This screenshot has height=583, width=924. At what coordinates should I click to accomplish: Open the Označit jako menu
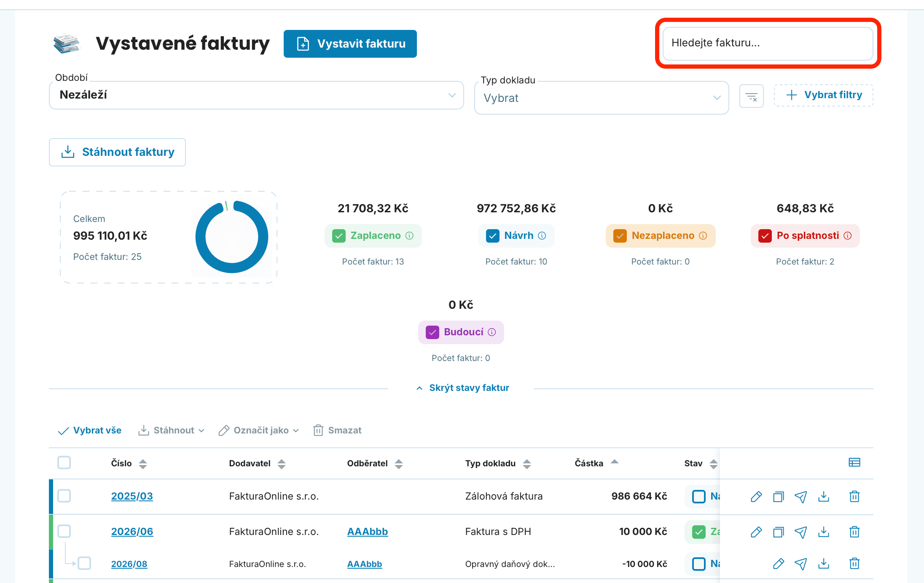(258, 430)
